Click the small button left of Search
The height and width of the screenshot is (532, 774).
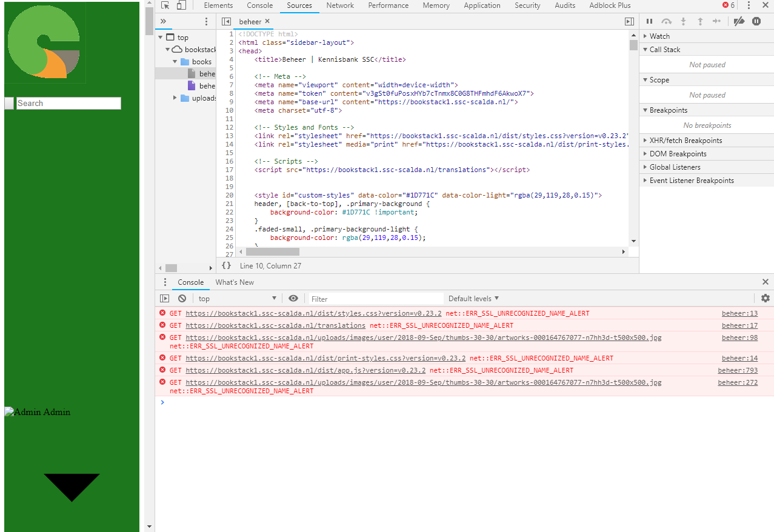9,104
